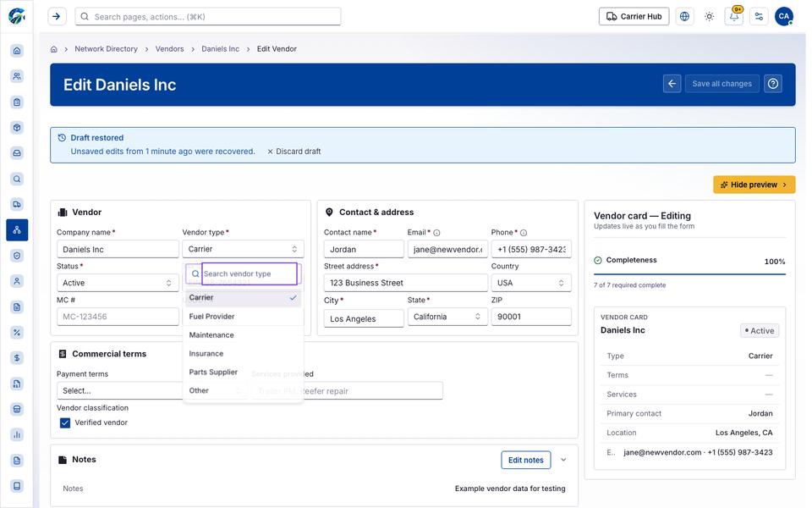Viewport: 812px width, 508px height.
Task: Open the Status dropdown
Action: click(118, 283)
